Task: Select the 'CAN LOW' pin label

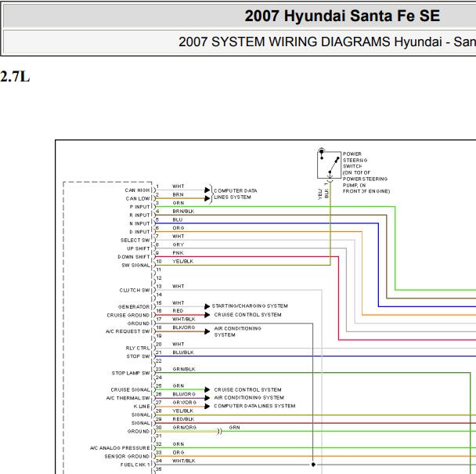Action: tap(138, 198)
